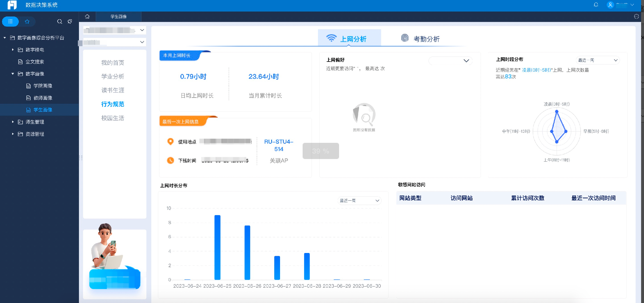Click the more options circle icon at tab bar right
The width and height of the screenshot is (644, 303).
click(x=636, y=16)
